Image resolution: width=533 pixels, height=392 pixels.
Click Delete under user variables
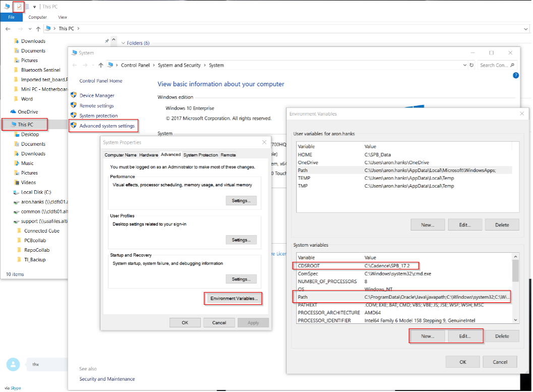pyautogui.click(x=502, y=225)
